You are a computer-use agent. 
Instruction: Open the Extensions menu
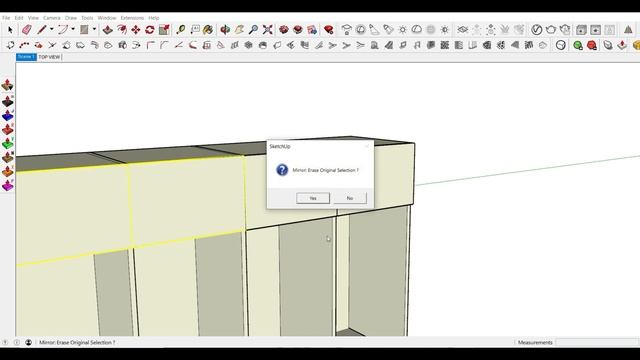(132, 18)
